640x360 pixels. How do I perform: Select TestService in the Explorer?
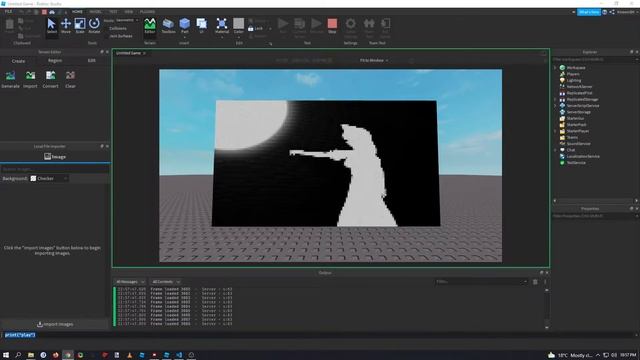click(576, 162)
